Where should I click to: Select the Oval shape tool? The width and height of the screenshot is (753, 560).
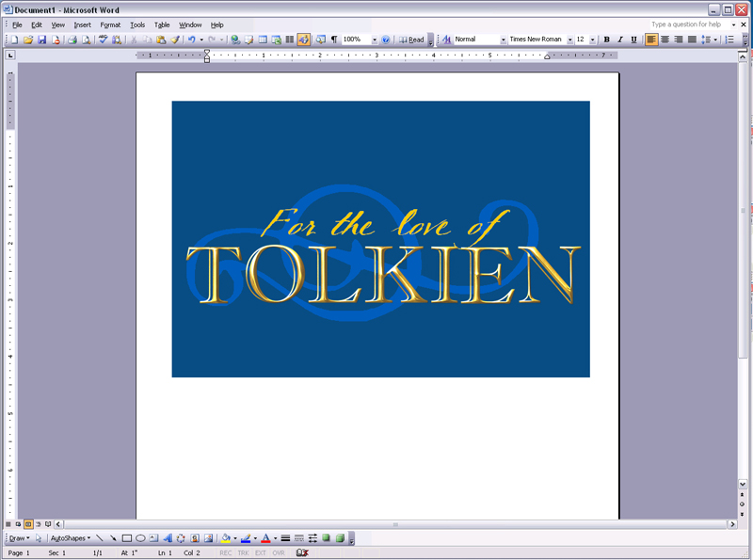(140, 538)
